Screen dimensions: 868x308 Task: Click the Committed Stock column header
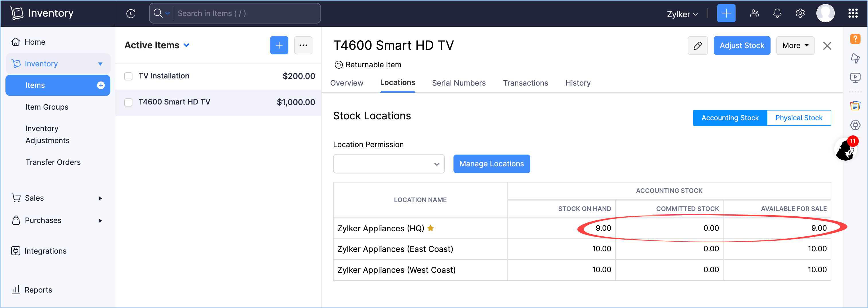pyautogui.click(x=687, y=209)
